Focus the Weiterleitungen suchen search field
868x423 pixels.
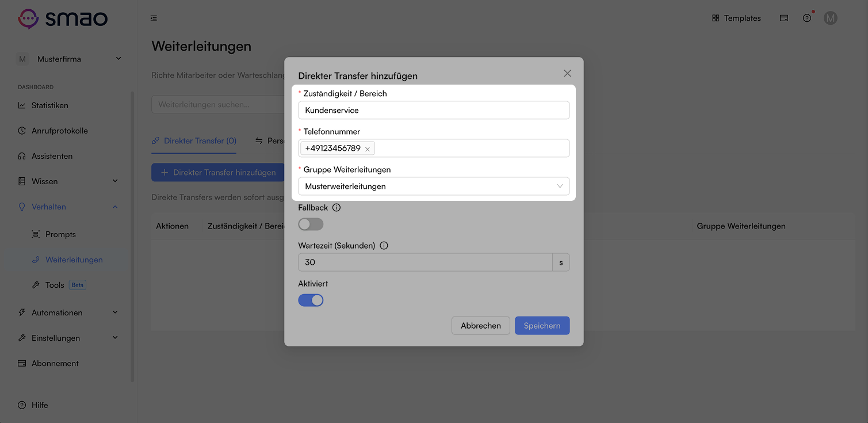217,105
